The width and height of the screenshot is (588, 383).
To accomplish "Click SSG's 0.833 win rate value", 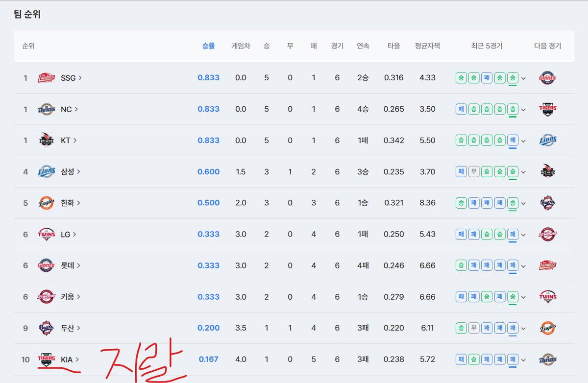I will pos(208,78).
